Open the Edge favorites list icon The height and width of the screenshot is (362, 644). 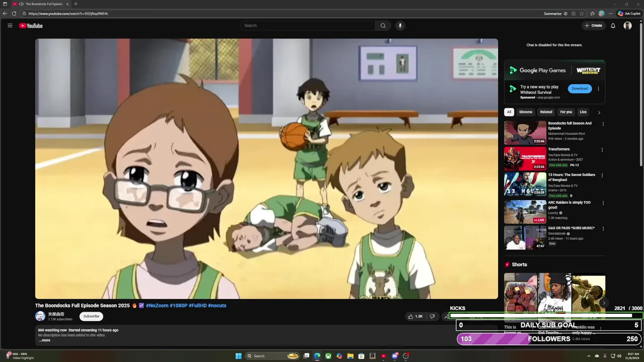click(x=593, y=14)
